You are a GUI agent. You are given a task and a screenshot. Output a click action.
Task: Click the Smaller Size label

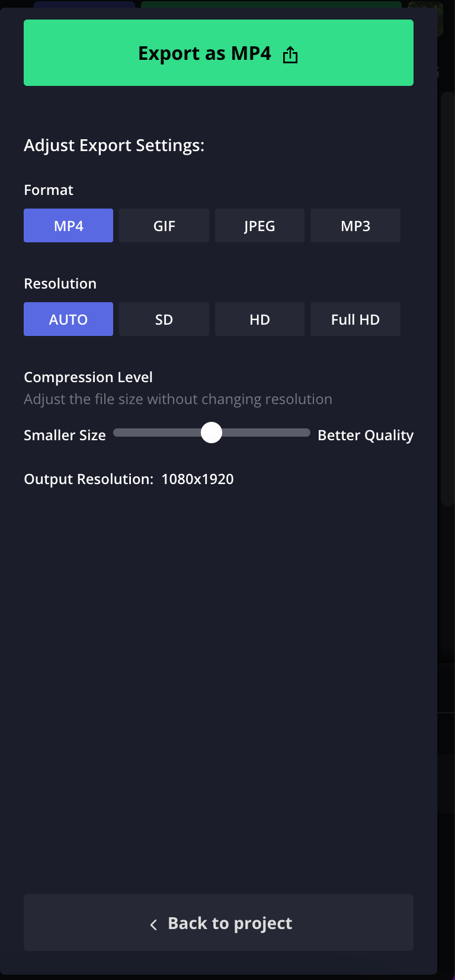tap(64, 434)
